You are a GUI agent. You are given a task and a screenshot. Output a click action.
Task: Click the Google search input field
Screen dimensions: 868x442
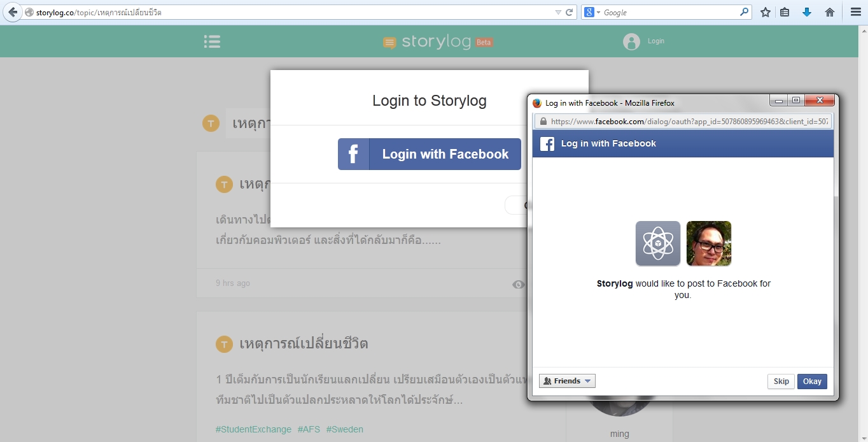(x=668, y=12)
